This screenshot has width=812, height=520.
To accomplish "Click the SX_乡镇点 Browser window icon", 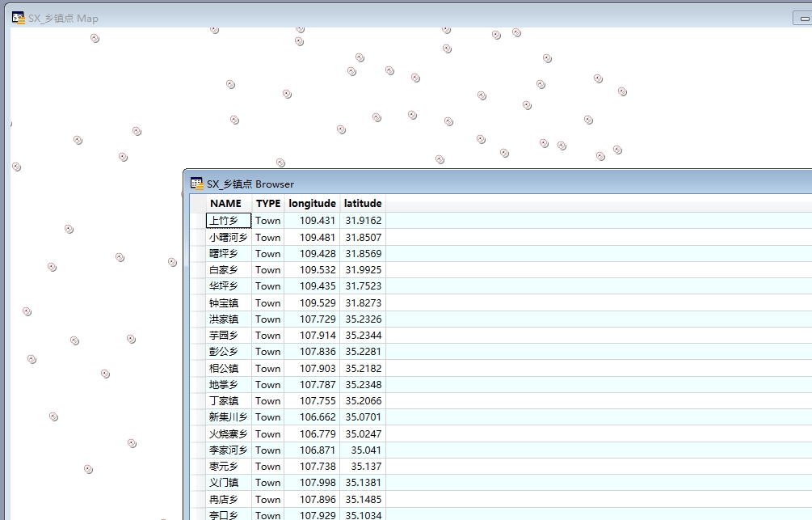I will coord(196,184).
